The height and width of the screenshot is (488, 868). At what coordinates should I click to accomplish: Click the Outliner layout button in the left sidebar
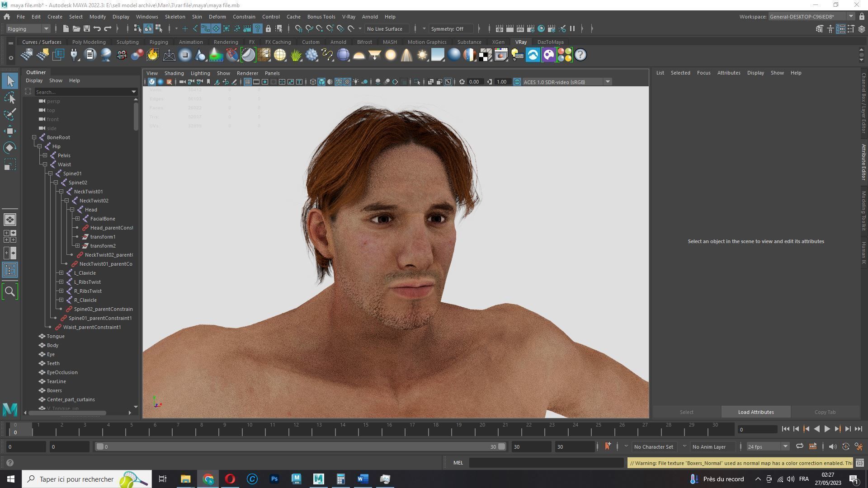[x=10, y=270]
